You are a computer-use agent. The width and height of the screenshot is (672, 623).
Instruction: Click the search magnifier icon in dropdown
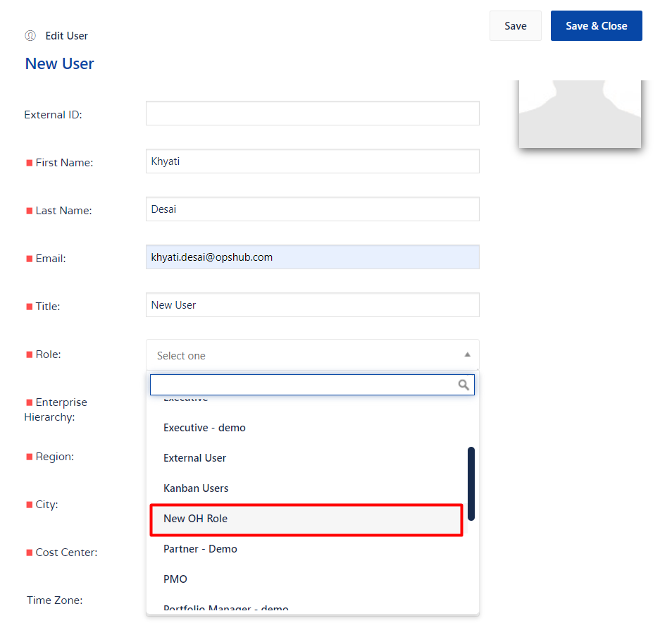(x=463, y=385)
